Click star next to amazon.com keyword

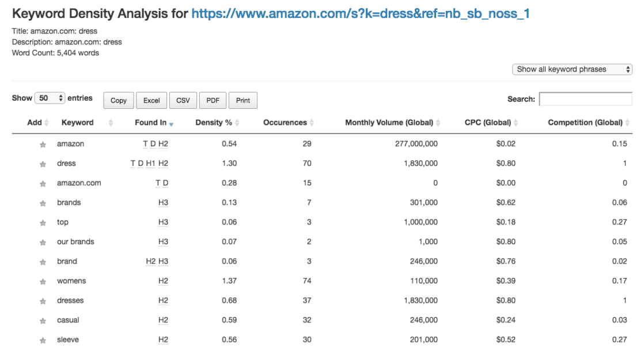coord(43,184)
